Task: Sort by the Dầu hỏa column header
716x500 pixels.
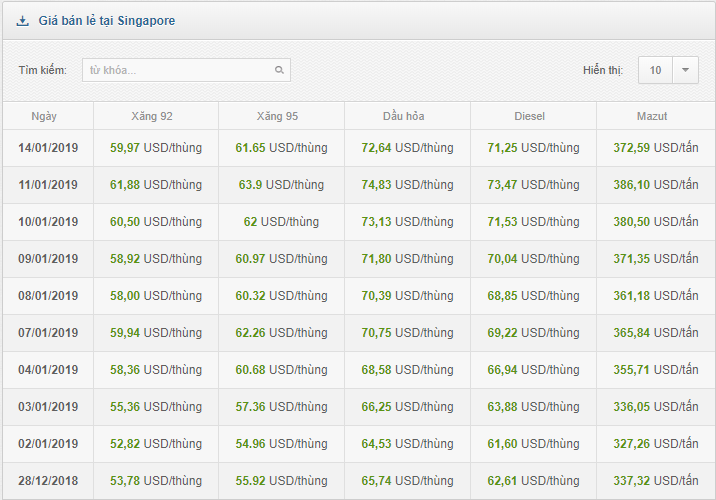Action: coord(404,116)
